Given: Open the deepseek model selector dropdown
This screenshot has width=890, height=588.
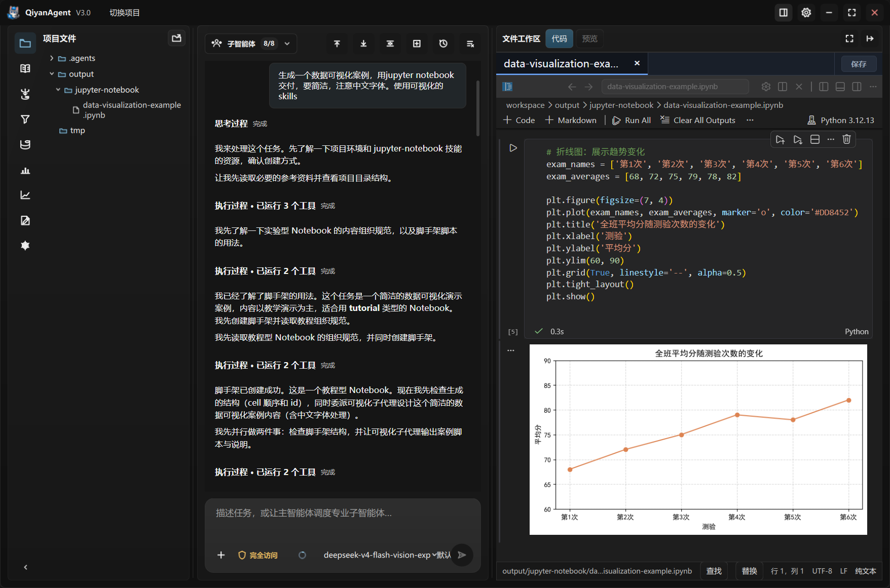Looking at the screenshot, I should point(380,555).
